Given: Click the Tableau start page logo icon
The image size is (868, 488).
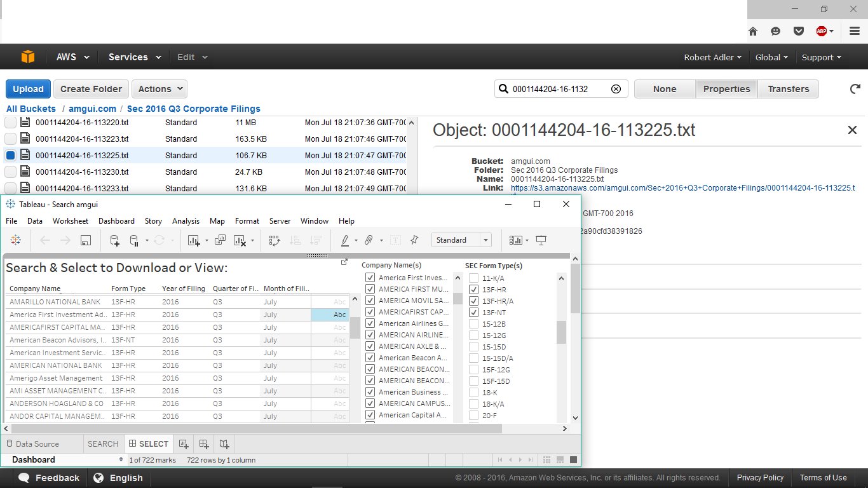Looking at the screenshot, I should (x=16, y=240).
